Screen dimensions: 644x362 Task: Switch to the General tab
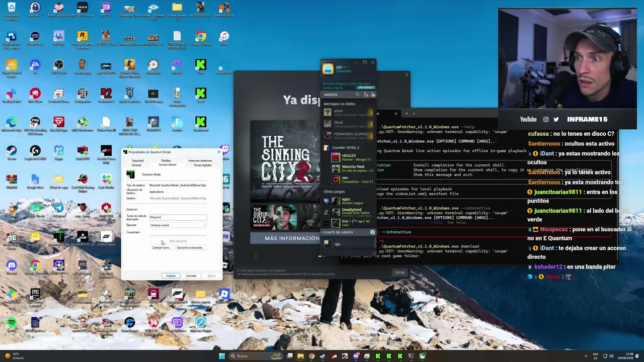136,165
